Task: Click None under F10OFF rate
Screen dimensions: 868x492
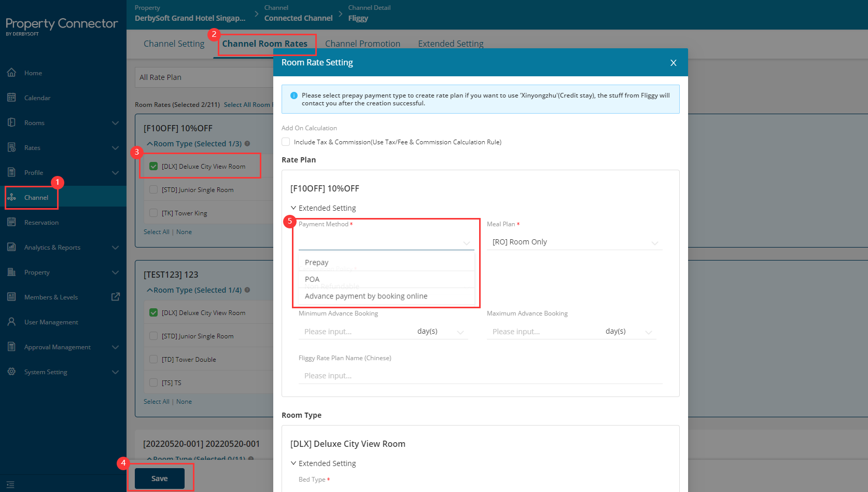Action: click(184, 232)
